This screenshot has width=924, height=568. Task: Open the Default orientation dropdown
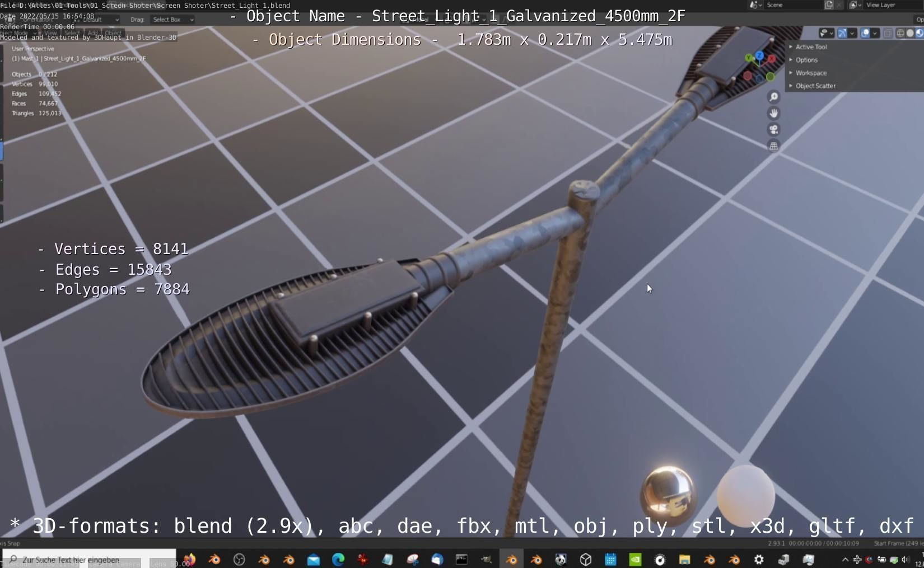[x=96, y=20]
